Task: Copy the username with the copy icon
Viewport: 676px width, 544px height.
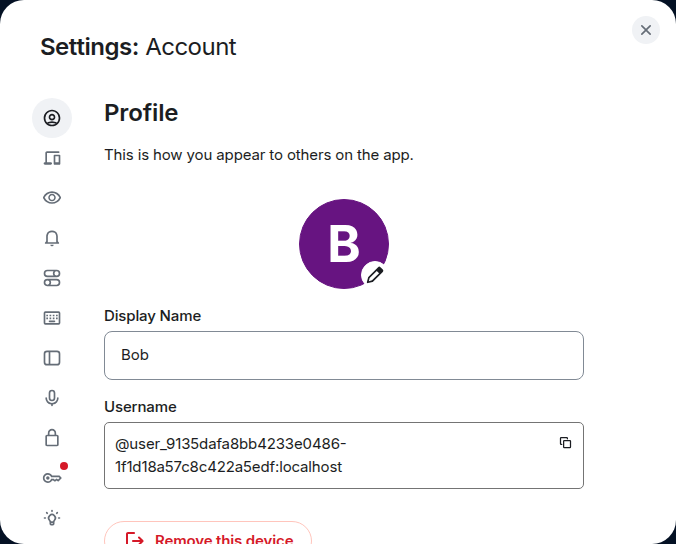Action: pos(565,443)
